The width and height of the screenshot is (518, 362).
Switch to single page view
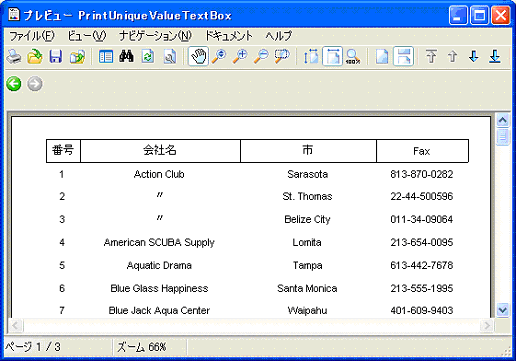382,56
